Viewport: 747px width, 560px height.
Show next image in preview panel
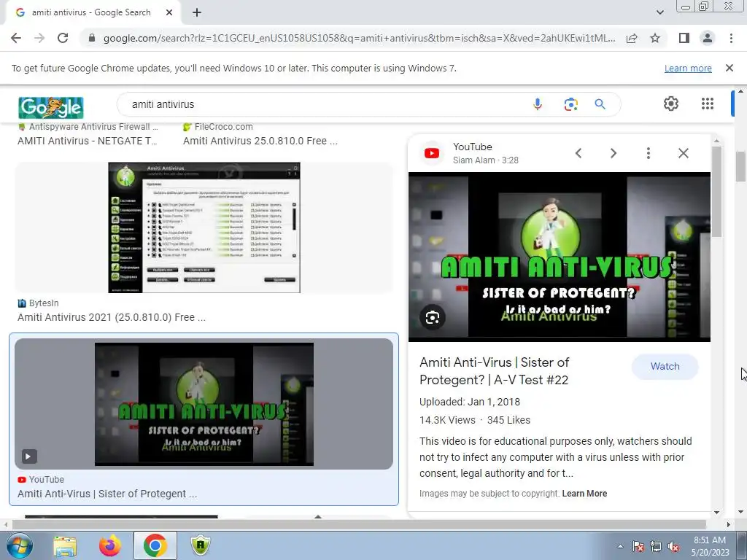coord(613,153)
